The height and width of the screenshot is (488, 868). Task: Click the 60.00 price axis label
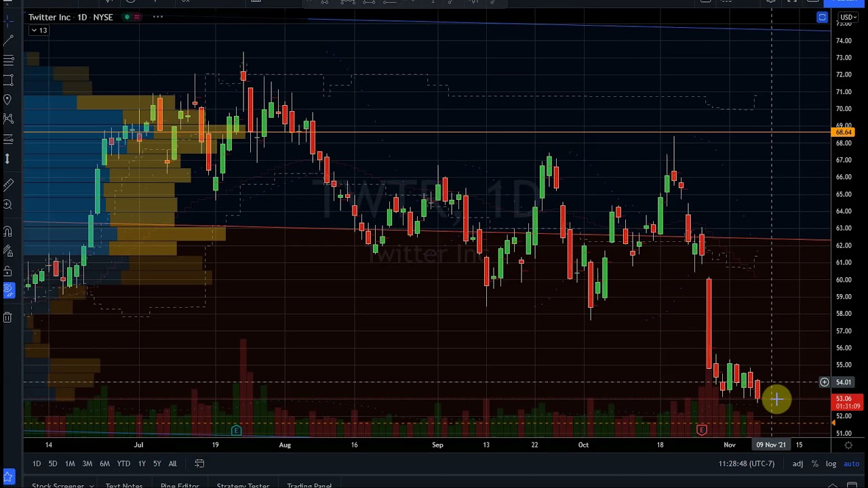click(x=844, y=279)
